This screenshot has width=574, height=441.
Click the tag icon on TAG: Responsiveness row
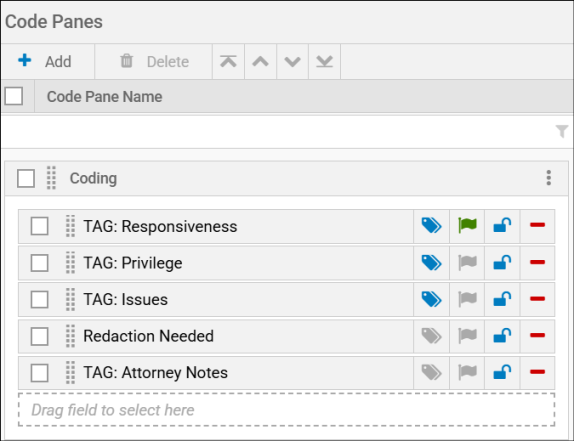pos(431,225)
